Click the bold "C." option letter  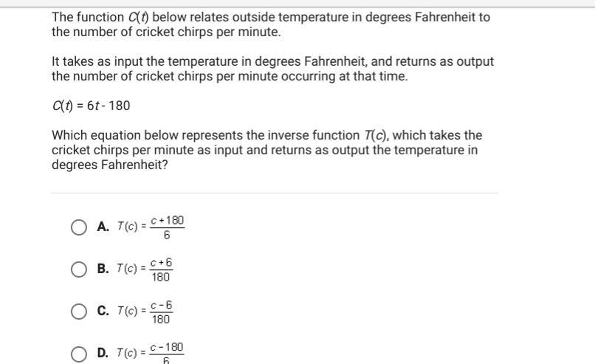(x=103, y=311)
